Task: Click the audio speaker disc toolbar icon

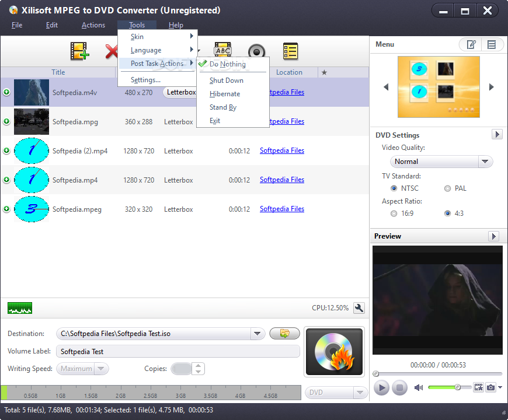Action: (x=256, y=51)
